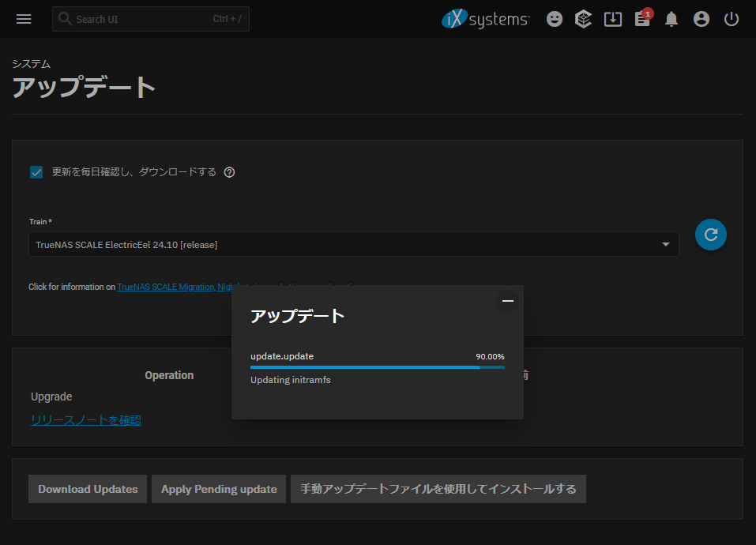Click the Operation column header
This screenshot has height=545, width=756.
point(169,375)
